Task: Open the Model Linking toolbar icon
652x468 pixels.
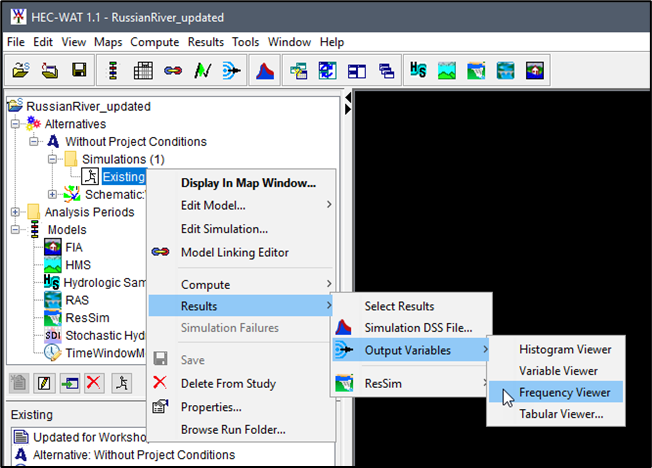Action: [173, 70]
